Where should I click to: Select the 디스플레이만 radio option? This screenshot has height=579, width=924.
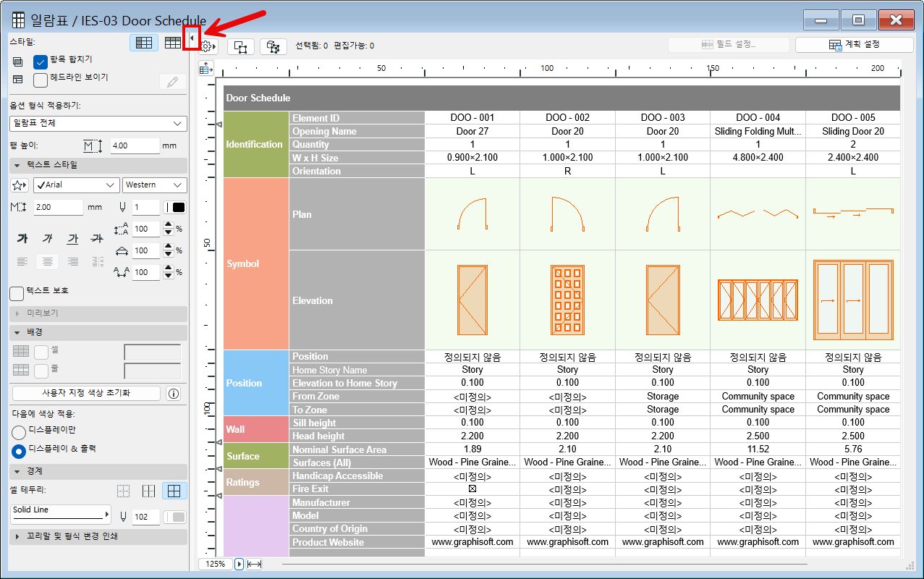coord(20,432)
